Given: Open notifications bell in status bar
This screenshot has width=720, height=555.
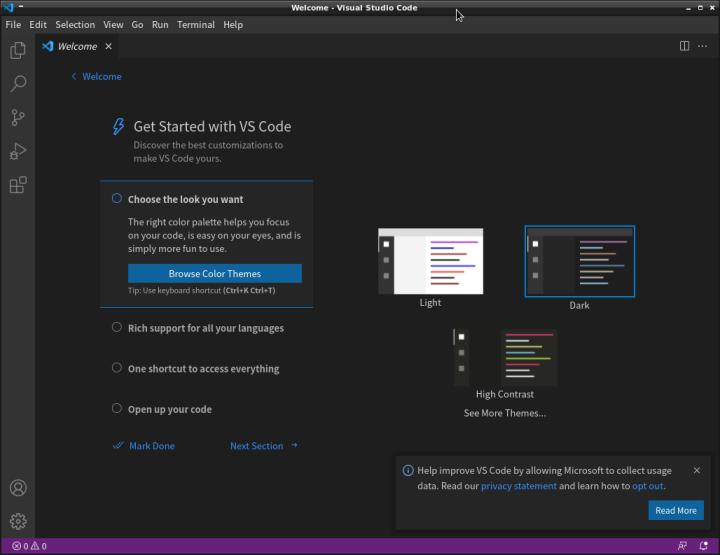Looking at the screenshot, I should tap(703, 546).
